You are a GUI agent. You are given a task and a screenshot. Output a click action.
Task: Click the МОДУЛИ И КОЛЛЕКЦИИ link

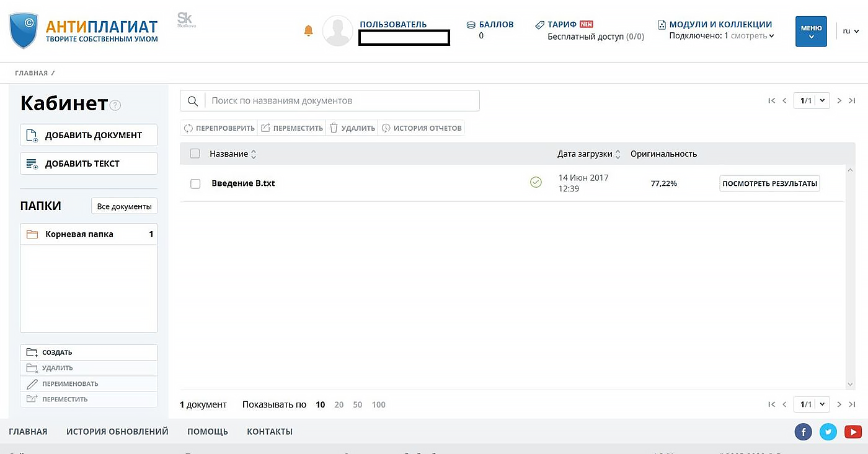click(720, 25)
